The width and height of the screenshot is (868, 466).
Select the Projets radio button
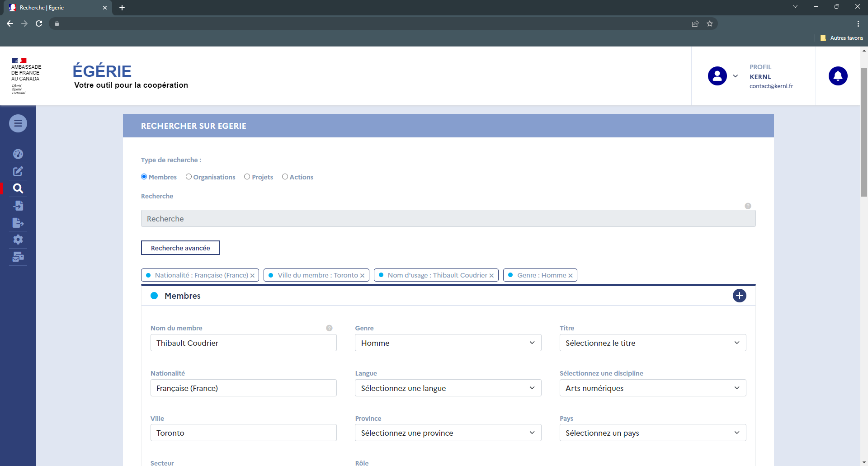(247, 177)
